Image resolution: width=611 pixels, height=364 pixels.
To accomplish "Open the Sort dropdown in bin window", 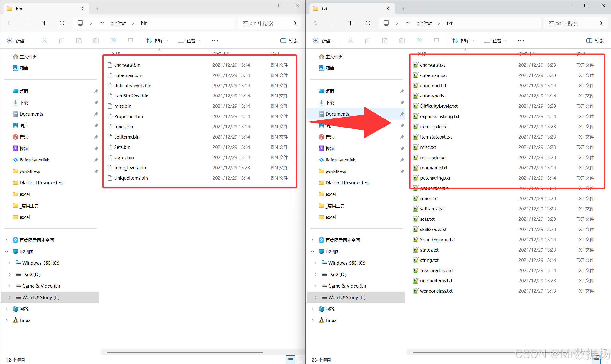I will click(x=157, y=41).
